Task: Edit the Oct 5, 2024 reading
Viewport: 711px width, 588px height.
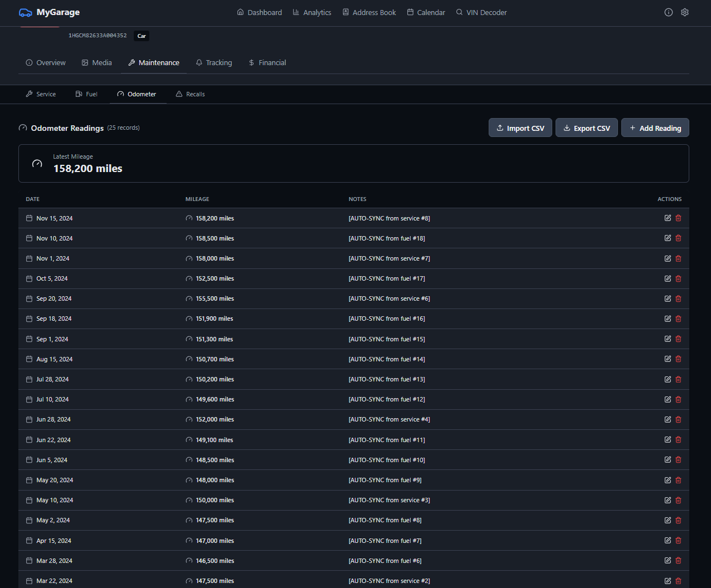Action: coord(668,278)
